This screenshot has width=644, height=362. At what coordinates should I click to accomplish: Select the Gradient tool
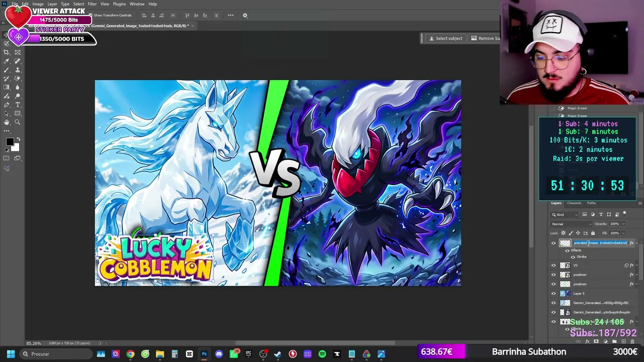click(7, 87)
